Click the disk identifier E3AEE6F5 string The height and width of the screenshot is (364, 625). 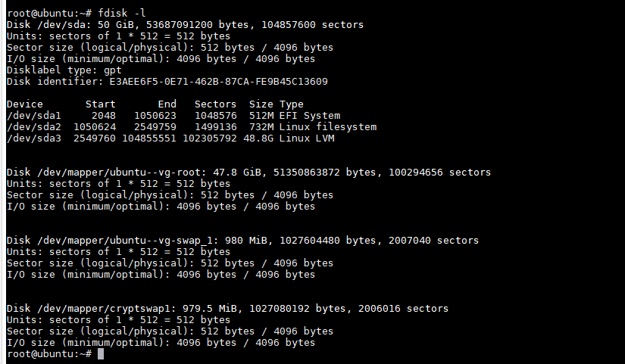(218, 81)
